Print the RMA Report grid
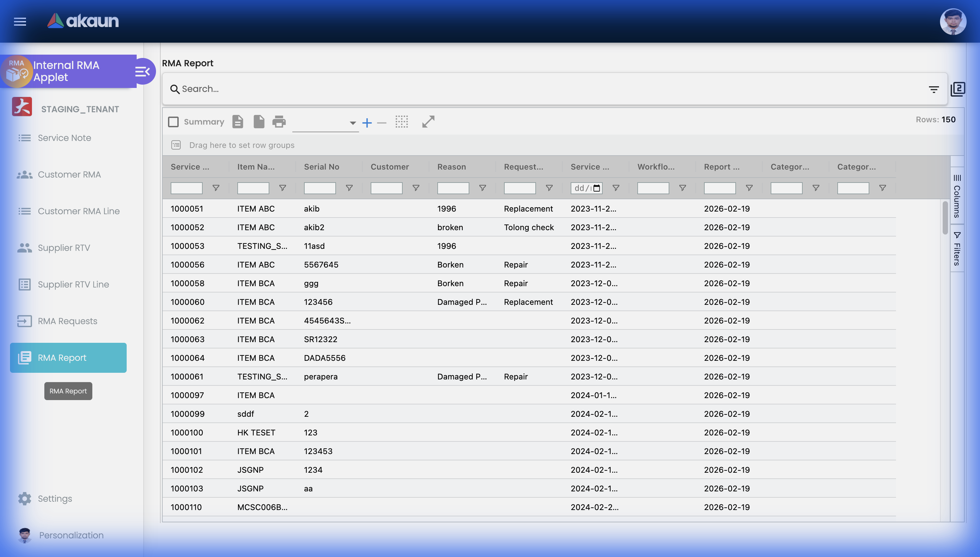The height and width of the screenshot is (557, 980). tap(279, 122)
